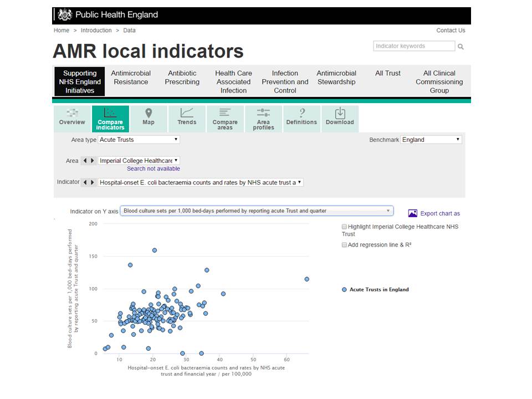Click Export chart as image icon
532x399 pixels.
coord(413,213)
